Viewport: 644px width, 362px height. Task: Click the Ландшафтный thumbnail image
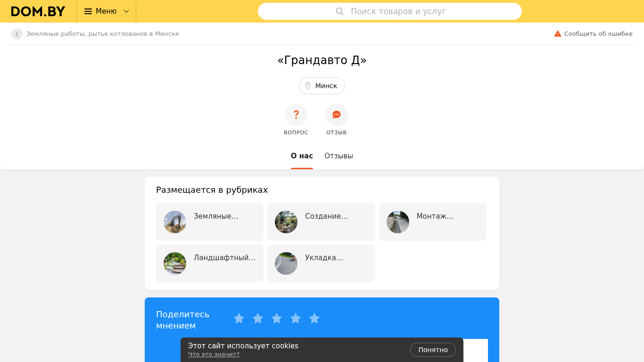[175, 263]
